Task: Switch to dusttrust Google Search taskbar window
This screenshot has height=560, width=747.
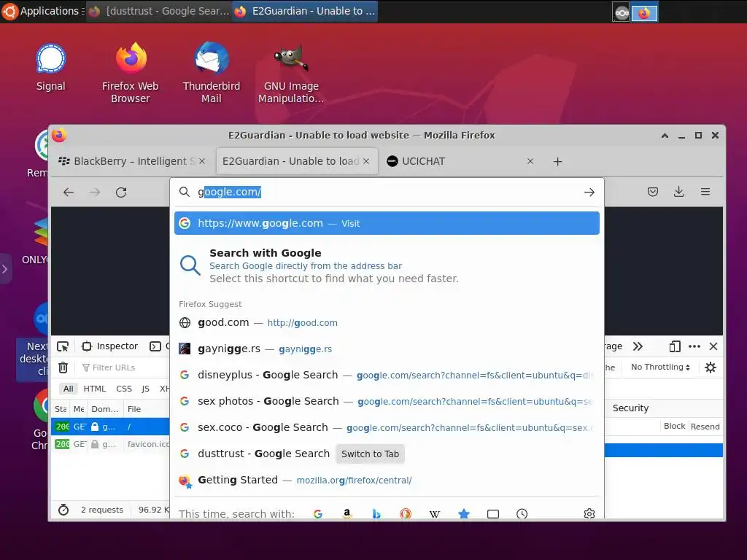Action: (159, 11)
